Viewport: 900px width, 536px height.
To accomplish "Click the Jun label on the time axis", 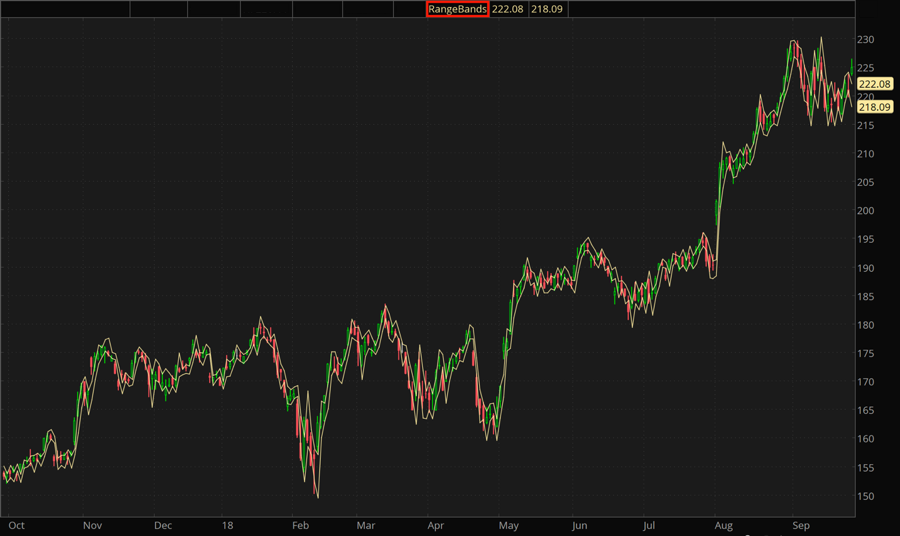I will 579,524.
